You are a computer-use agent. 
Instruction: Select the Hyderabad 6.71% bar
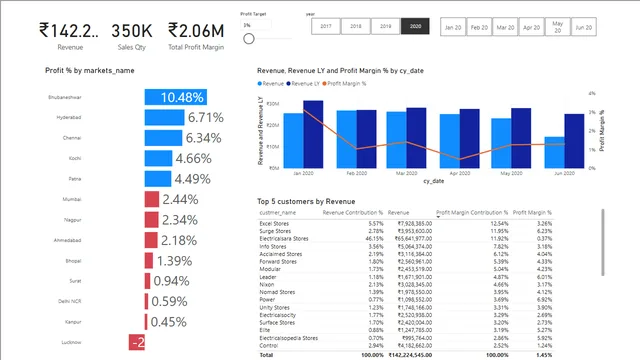pos(164,118)
